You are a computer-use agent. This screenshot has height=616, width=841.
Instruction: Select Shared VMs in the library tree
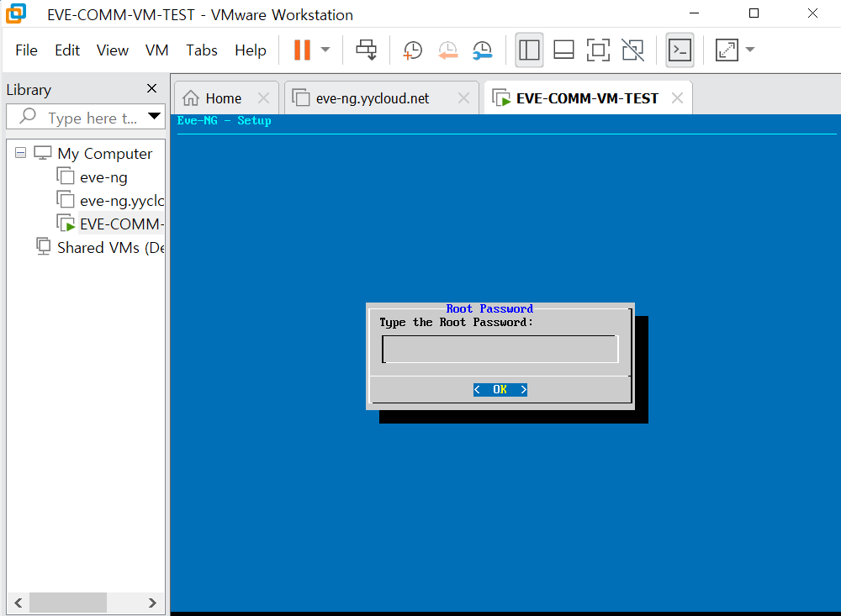(x=110, y=248)
